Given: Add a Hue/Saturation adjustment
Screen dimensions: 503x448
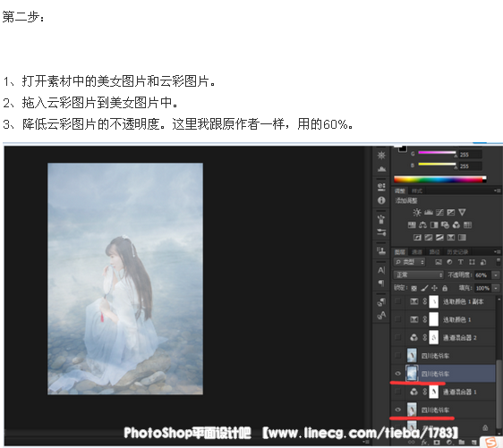Looking at the screenshot, I should [x=412, y=225].
